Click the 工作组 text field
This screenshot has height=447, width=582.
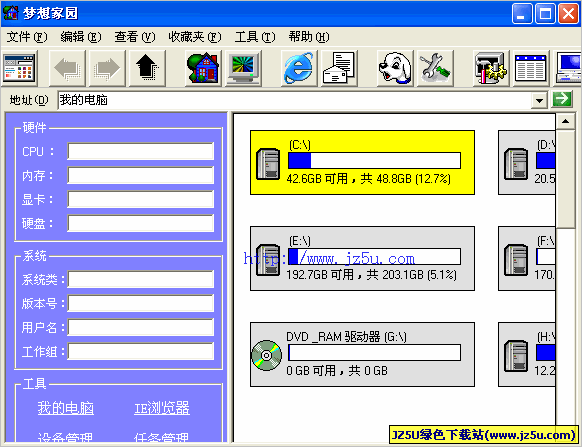[141, 351]
